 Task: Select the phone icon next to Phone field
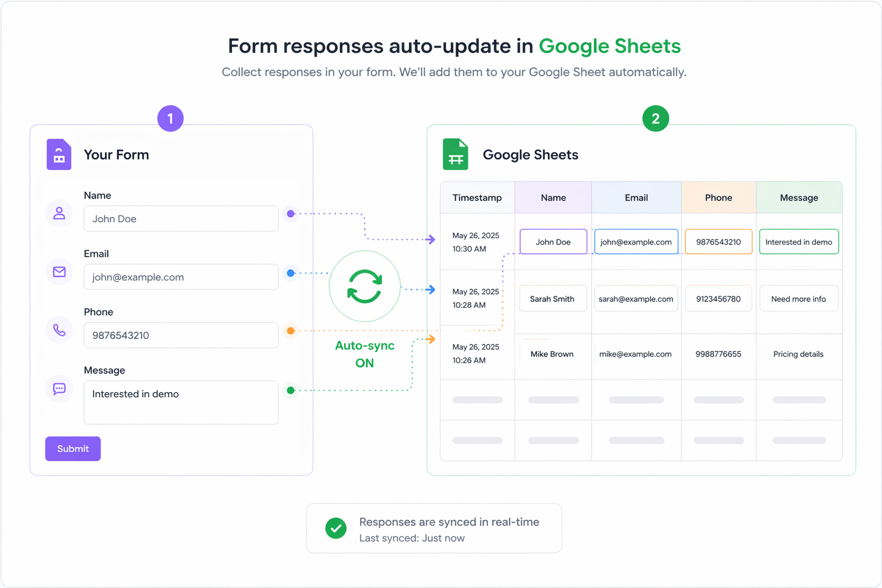(59, 330)
